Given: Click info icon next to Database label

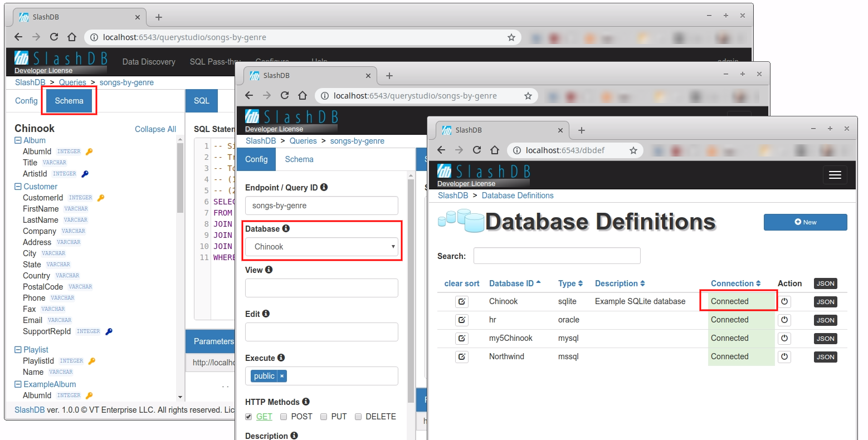Looking at the screenshot, I should 286,228.
